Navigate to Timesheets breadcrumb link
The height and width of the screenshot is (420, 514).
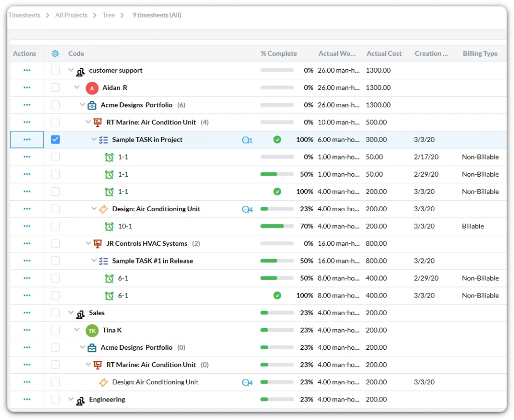pyautogui.click(x=24, y=15)
